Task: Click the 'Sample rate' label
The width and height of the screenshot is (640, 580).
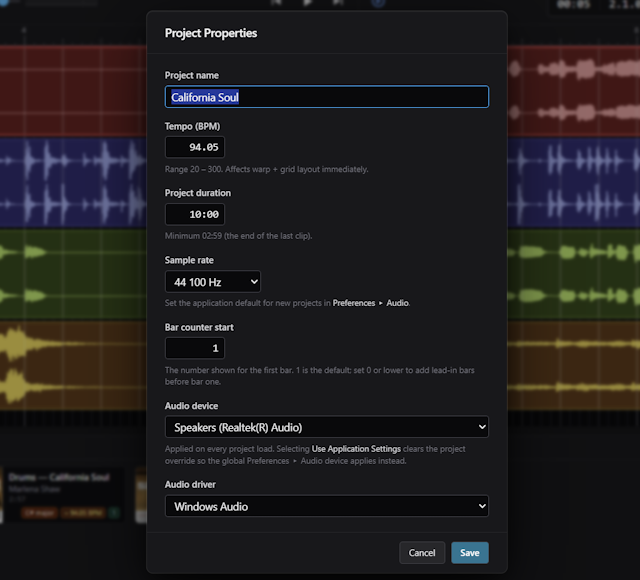Action: point(189,260)
